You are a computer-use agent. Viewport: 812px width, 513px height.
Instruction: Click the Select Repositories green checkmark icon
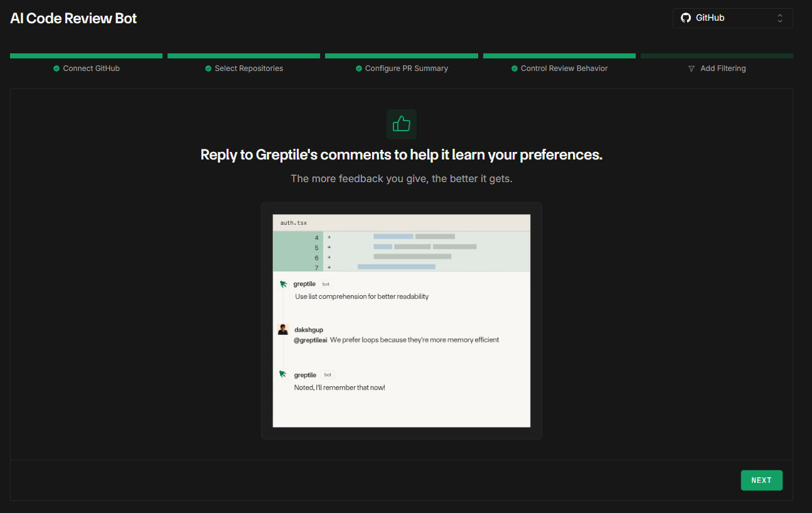click(x=208, y=68)
